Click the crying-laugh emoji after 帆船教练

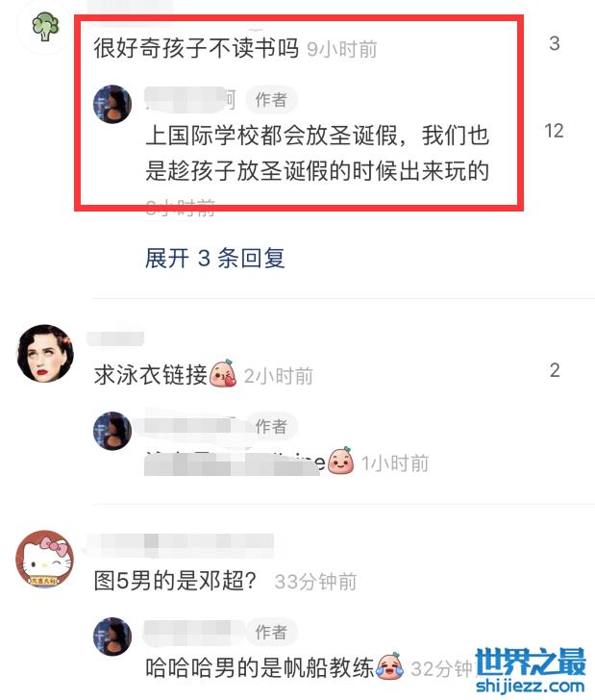point(390,666)
